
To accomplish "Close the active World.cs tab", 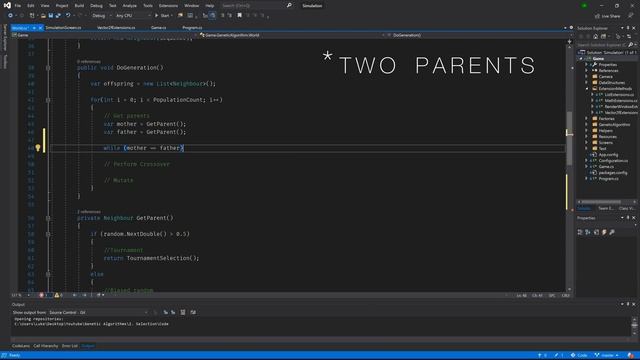I will (x=40, y=28).
